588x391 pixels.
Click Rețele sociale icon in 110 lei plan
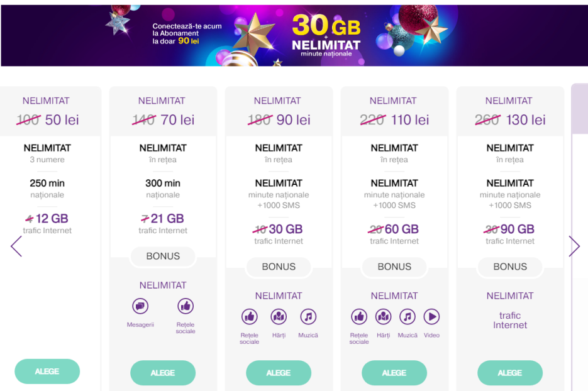click(x=359, y=317)
